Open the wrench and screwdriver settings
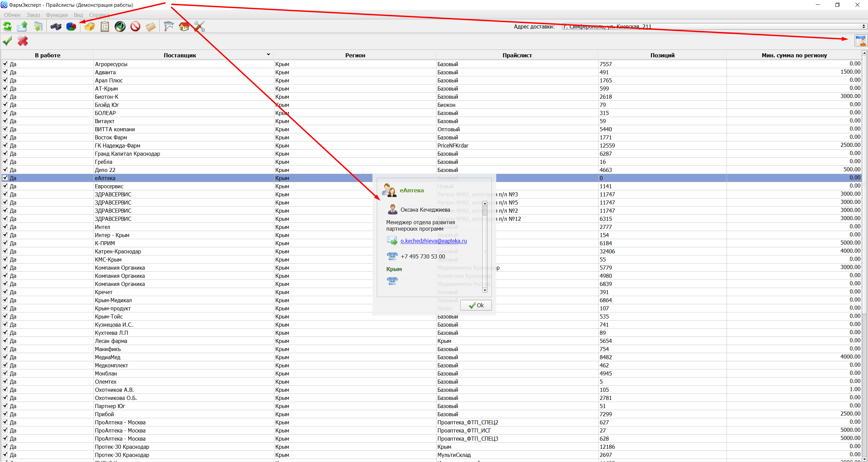Screen dimensions: 868x462 click(x=199, y=26)
